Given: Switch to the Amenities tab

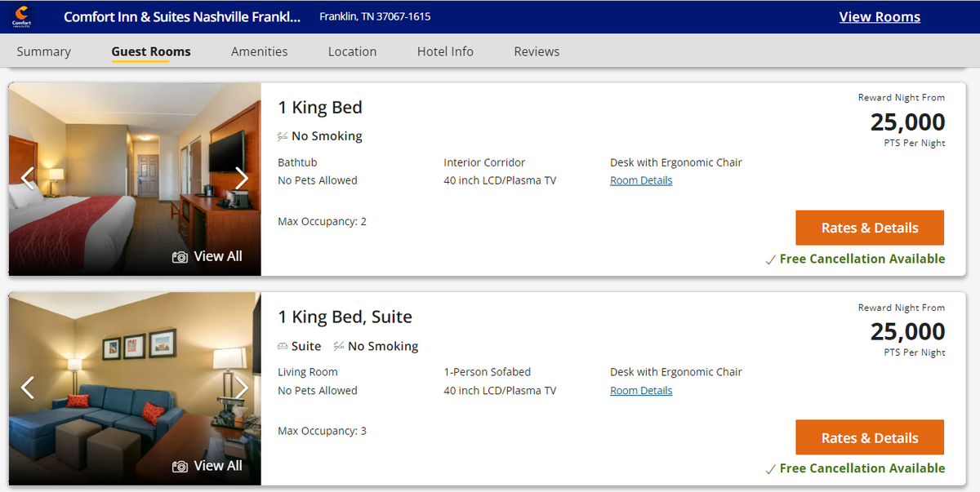Looking at the screenshot, I should 259,51.
